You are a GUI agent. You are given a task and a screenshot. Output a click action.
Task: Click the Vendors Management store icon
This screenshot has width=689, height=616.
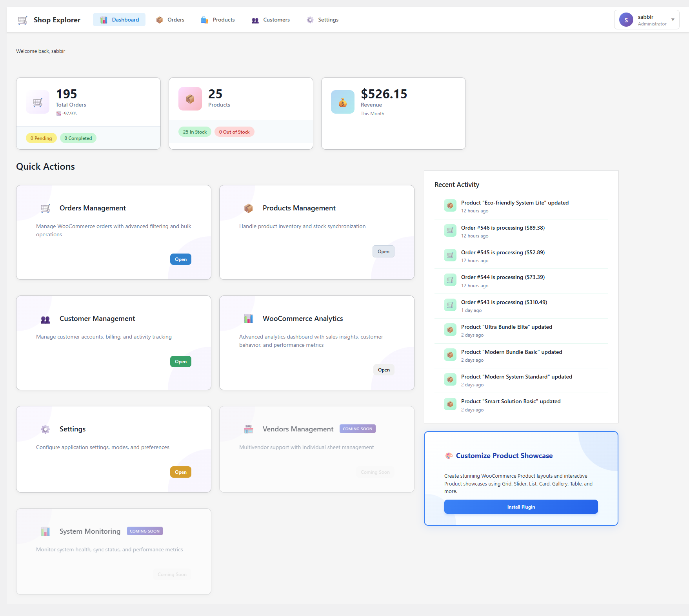(249, 429)
